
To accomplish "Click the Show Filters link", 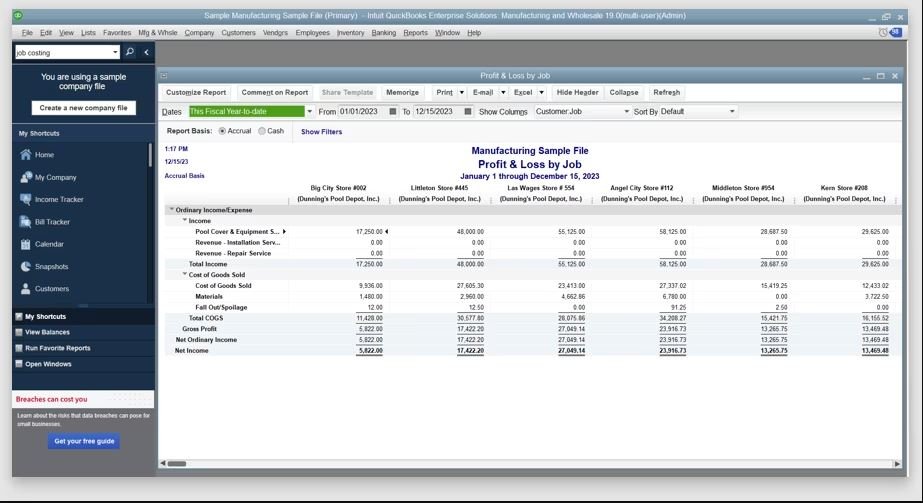I will [321, 132].
